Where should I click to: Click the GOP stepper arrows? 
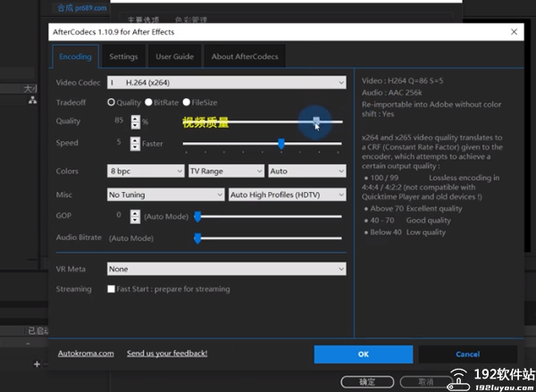pyautogui.click(x=136, y=216)
